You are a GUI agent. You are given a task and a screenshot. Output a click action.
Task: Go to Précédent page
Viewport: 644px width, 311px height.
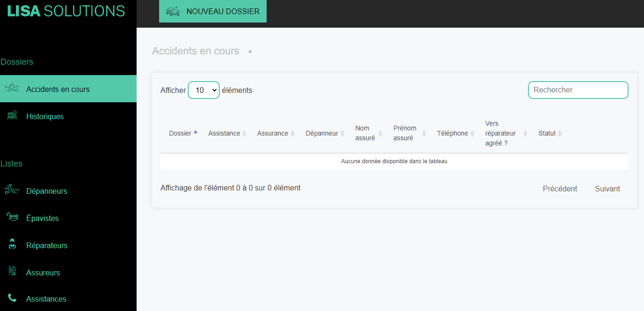tap(560, 189)
